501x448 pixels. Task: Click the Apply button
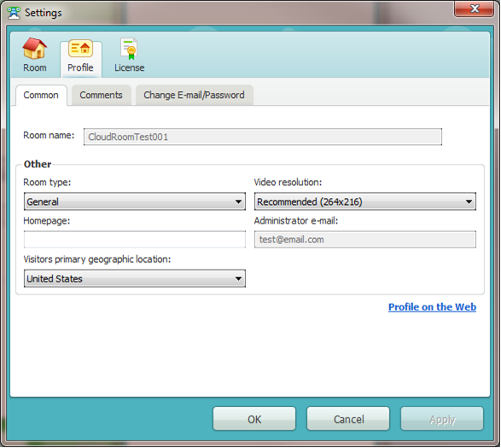tap(442, 419)
